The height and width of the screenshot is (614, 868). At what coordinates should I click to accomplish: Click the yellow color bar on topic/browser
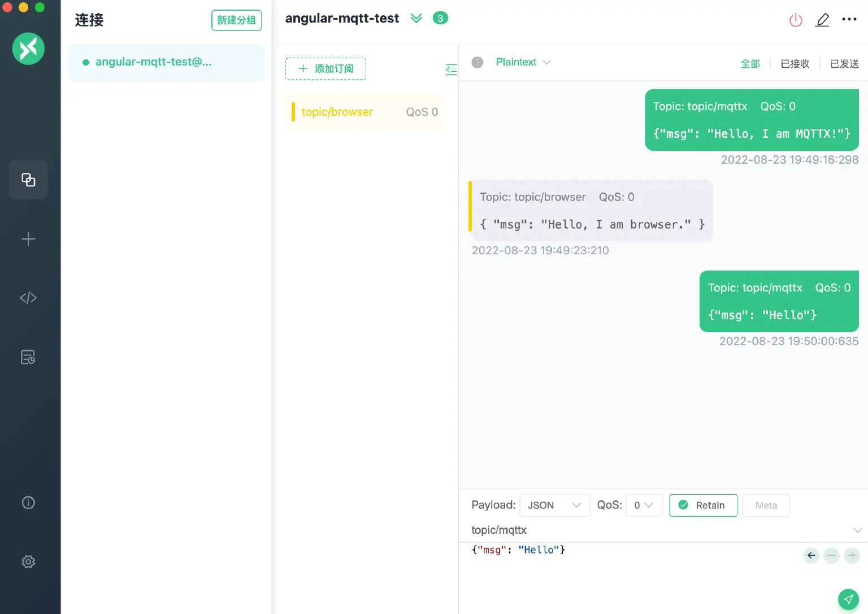(x=293, y=112)
